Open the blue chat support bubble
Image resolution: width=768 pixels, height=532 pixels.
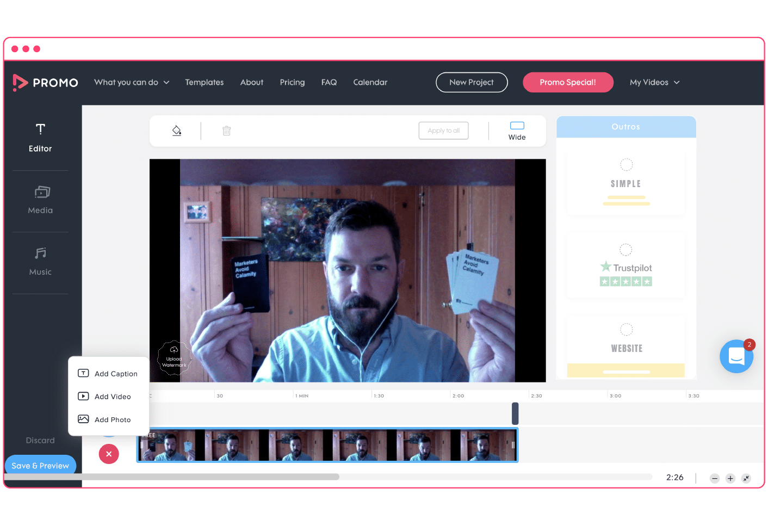point(736,356)
